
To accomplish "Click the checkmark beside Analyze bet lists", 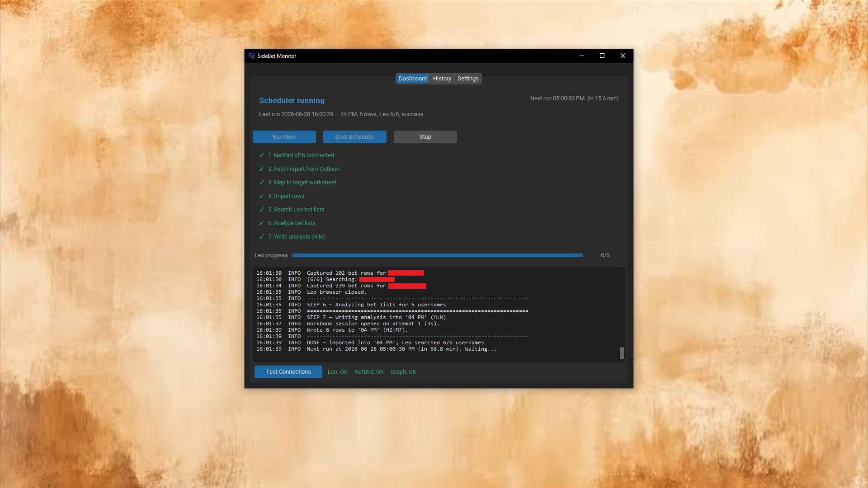I will coord(261,223).
